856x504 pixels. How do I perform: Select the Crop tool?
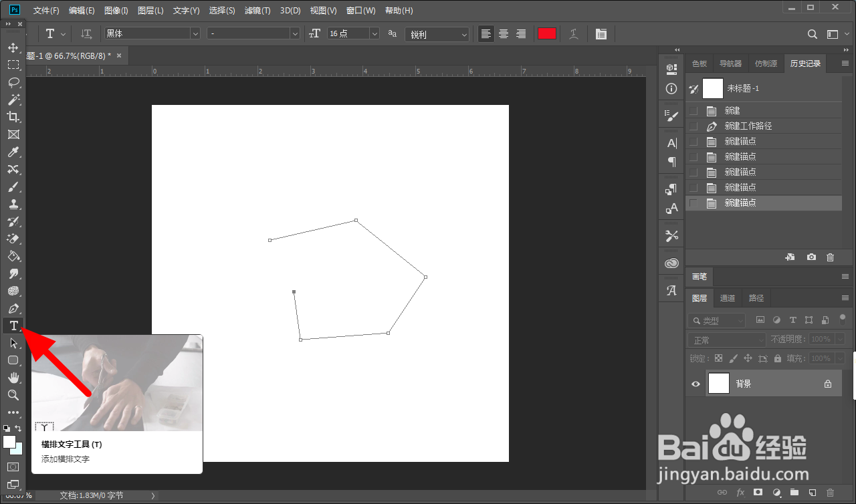click(x=13, y=117)
